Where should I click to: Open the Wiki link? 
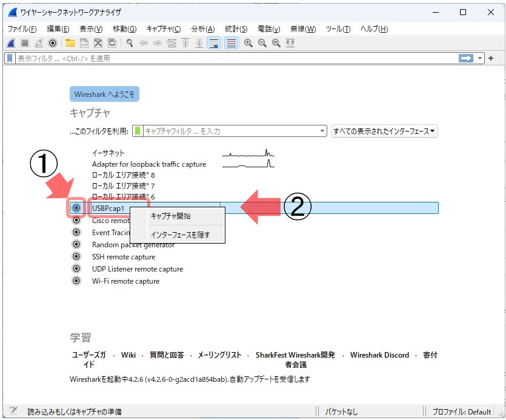coord(128,355)
